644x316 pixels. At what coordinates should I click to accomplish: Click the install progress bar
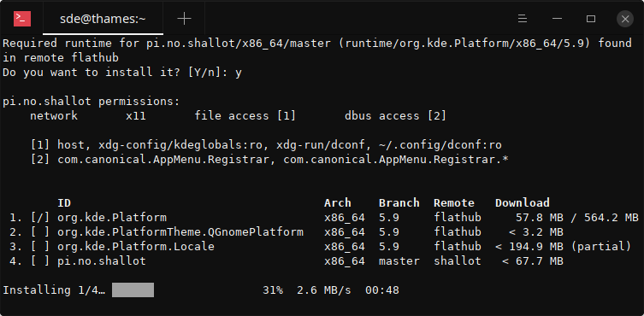[133, 290]
